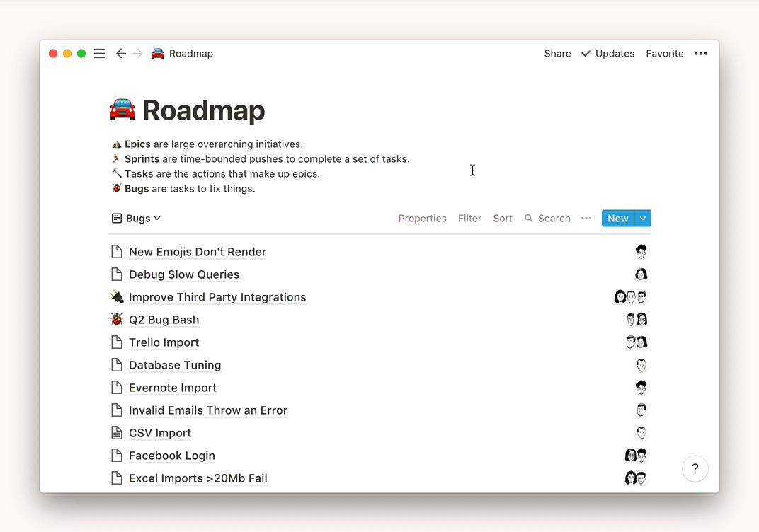
Task: Open the dropdown arrow beside New button
Action: tap(643, 219)
